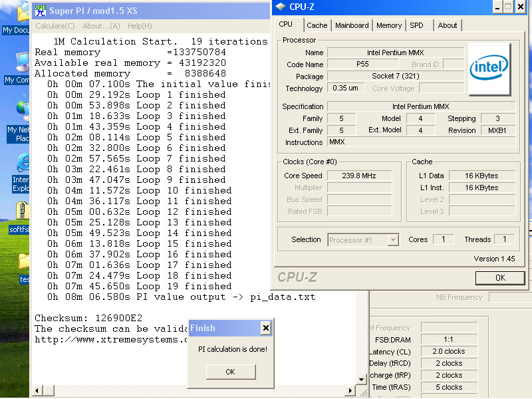Click the 'Loop 19 finished' line
The width and height of the screenshot is (532, 399).
(140, 287)
